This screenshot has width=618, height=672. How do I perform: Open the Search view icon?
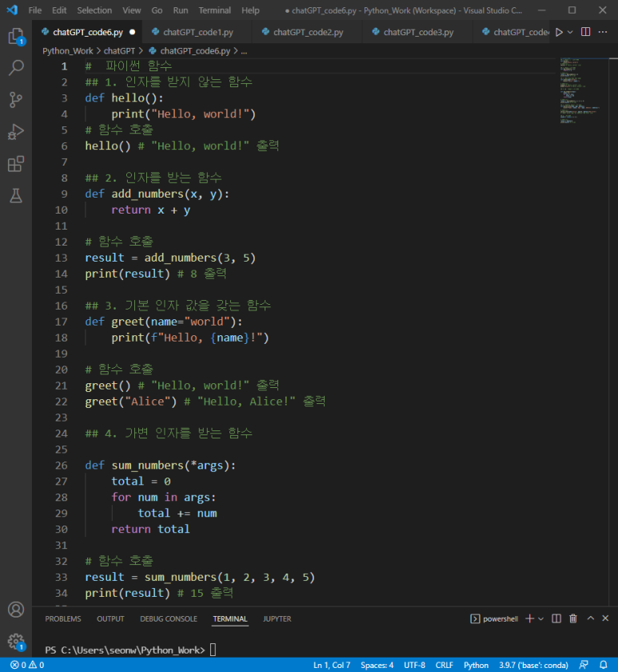click(x=16, y=68)
